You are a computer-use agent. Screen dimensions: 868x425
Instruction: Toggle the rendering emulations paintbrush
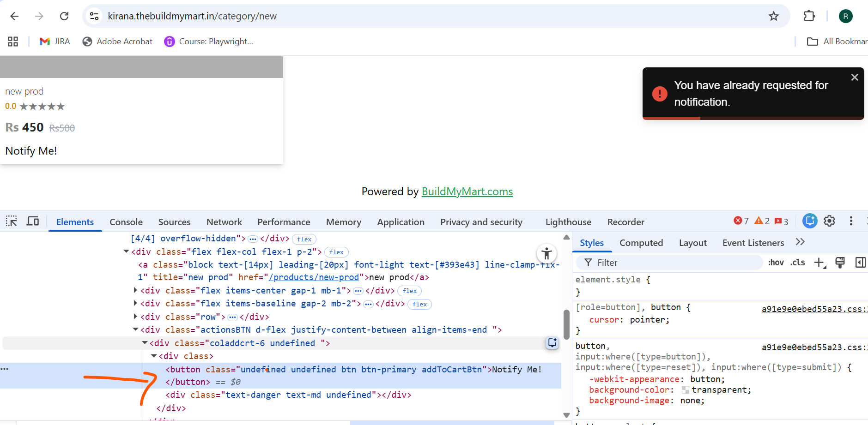click(840, 263)
